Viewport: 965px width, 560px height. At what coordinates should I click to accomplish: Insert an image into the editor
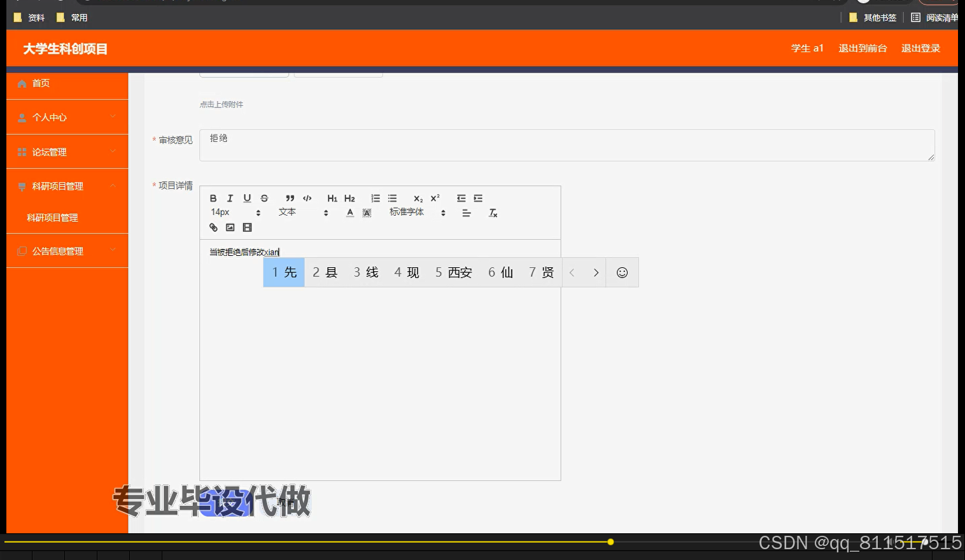pyautogui.click(x=230, y=228)
